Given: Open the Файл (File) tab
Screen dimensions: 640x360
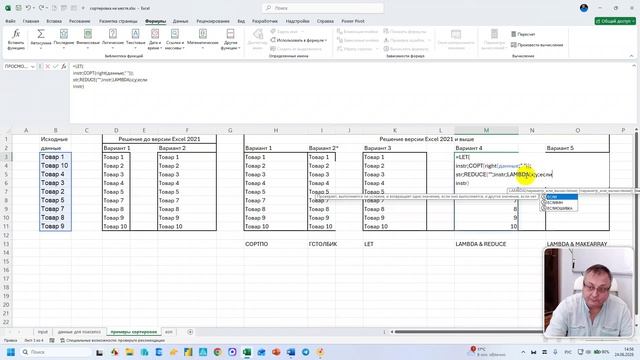Looking at the screenshot, I should pos(10,21).
